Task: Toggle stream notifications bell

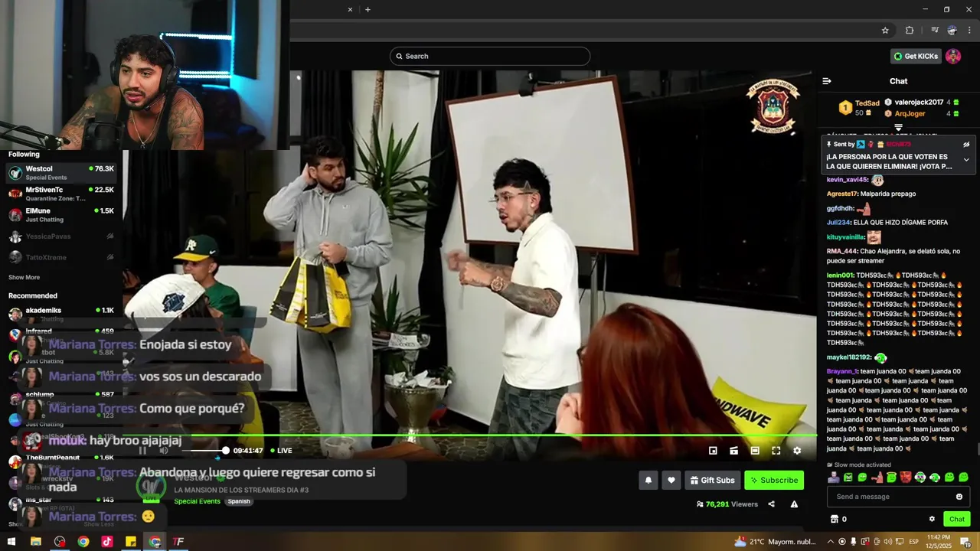Action: point(648,481)
